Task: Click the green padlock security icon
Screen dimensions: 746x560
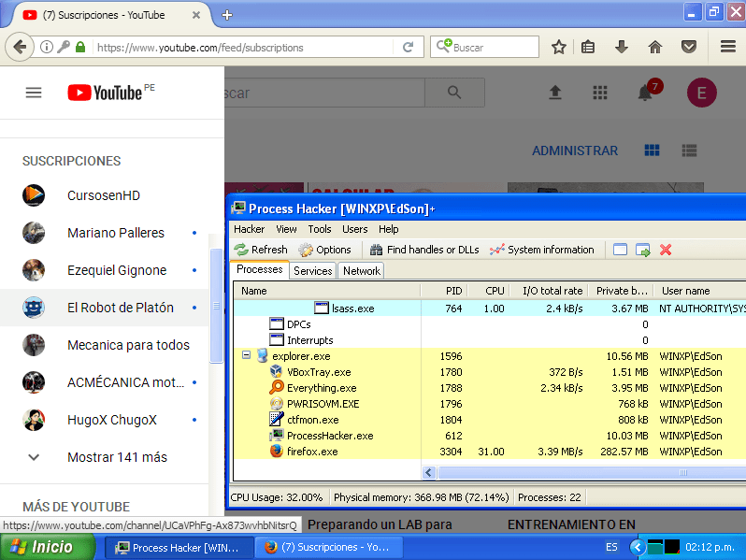Action: [x=80, y=47]
